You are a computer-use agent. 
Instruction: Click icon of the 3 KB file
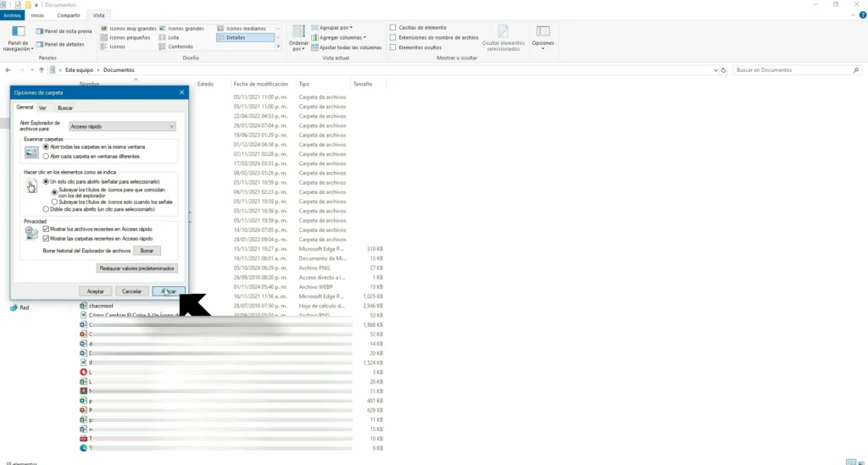(83, 372)
